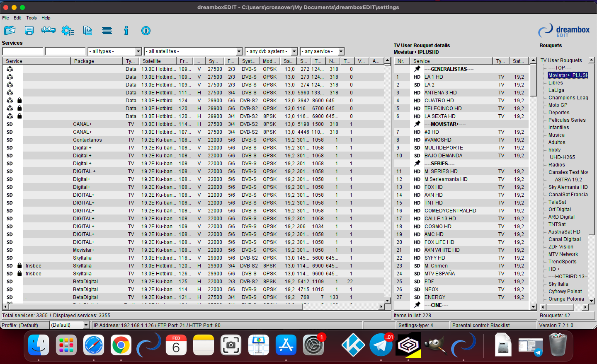Click the save floppy disk toolbar icon
This screenshot has height=364, width=597.
[29, 30]
